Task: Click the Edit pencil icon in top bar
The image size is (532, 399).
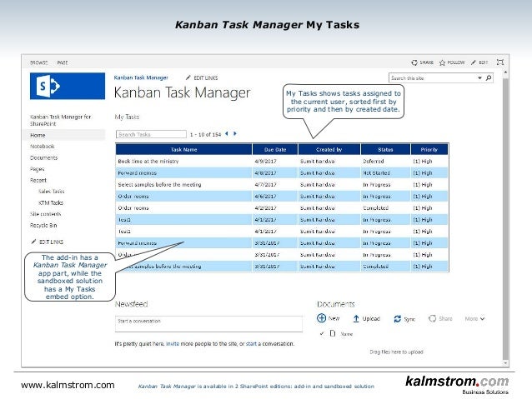Action: [x=474, y=62]
